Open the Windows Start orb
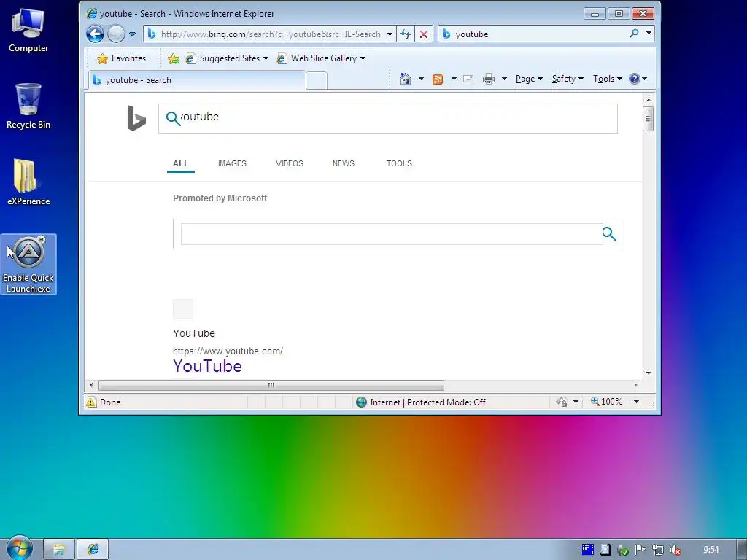Screen dimensions: 747x560 coord(19,548)
